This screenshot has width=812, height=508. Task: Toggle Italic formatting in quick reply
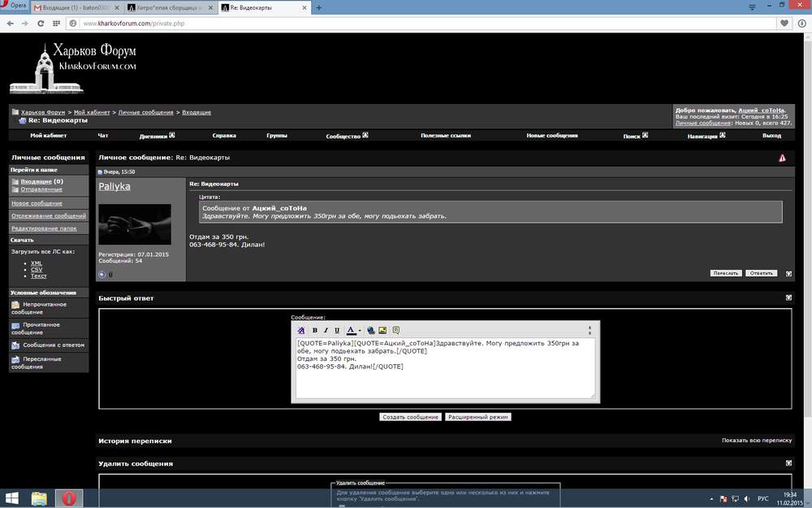pyautogui.click(x=326, y=330)
